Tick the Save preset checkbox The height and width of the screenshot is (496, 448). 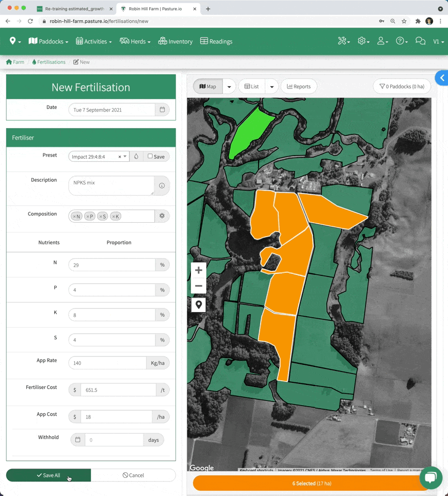(150, 156)
